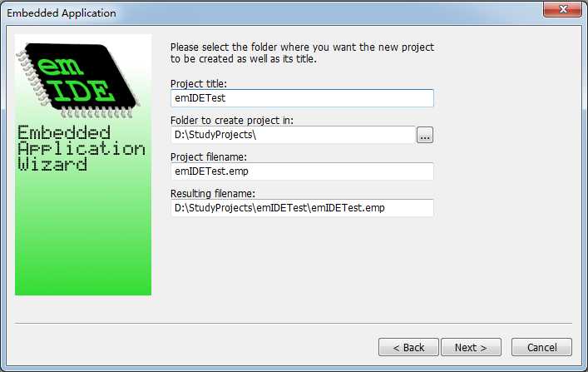Go to Next wizard page
Image resolution: width=588 pixels, height=372 pixels.
pos(471,347)
